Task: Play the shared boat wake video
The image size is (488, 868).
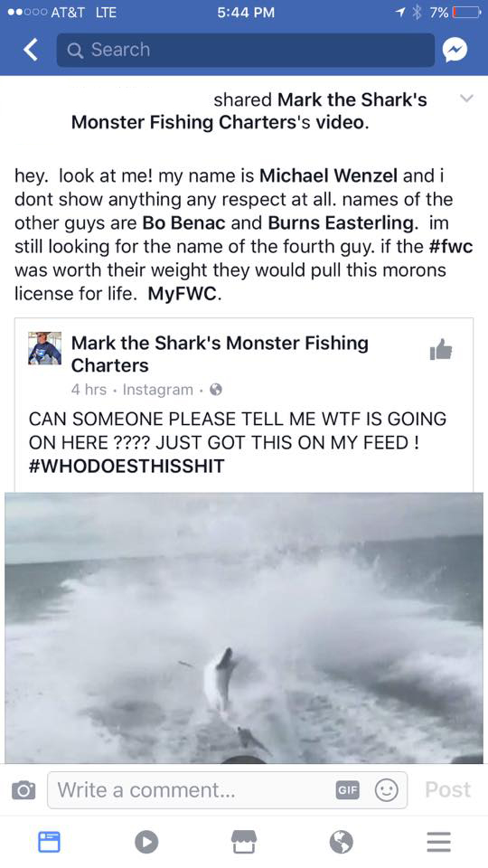Action: point(243,627)
